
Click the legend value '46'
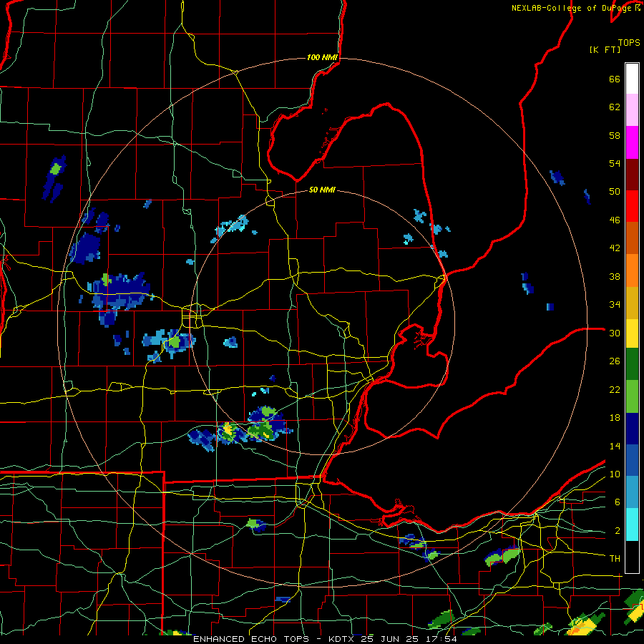click(x=615, y=220)
